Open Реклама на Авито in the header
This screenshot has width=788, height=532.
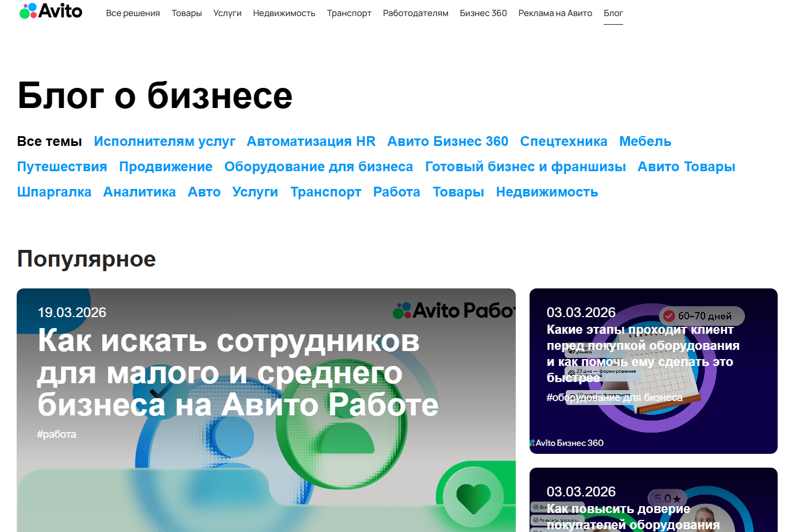click(x=555, y=13)
